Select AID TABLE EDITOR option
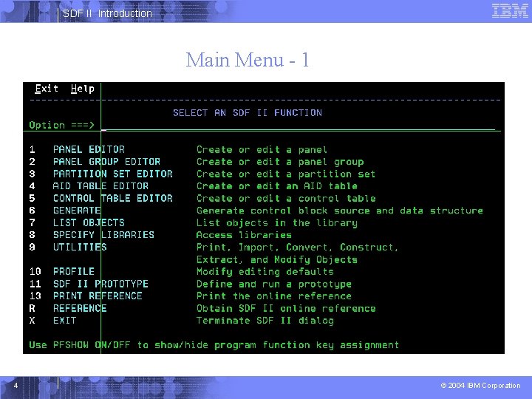Image resolution: width=532 pixels, height=399 pixels. [100, 186]
